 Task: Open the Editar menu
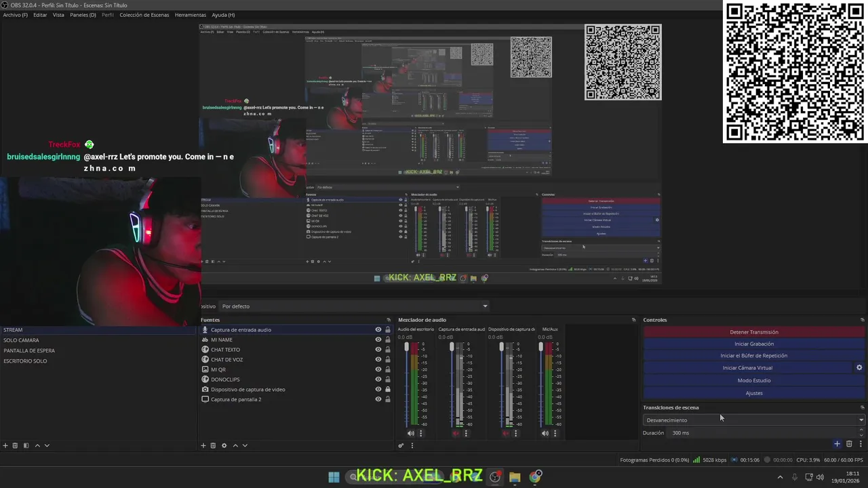pos(40,15)
